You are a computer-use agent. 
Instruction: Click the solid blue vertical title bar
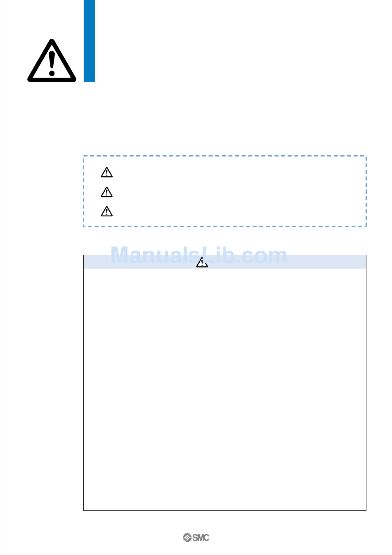pos(90,41)
